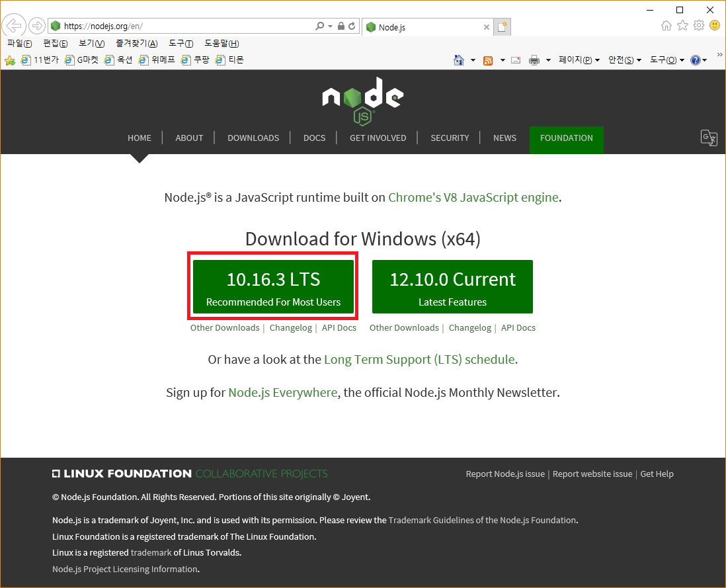This screenshot has width=726, height=588.
Task: Click Report website issue link
Action: tap(592, 474)
